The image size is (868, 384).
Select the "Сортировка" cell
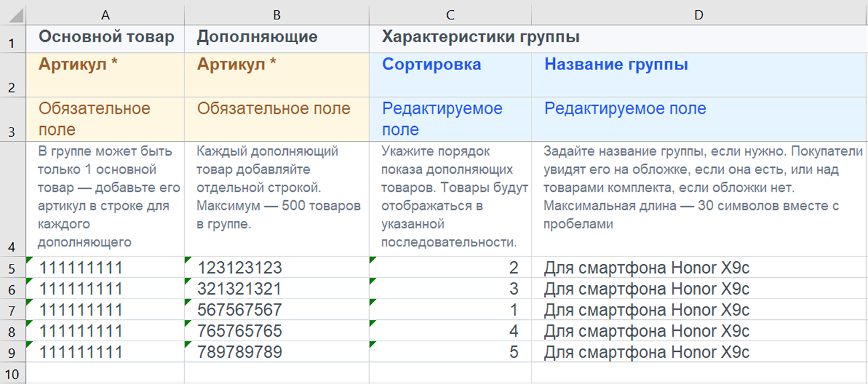[431, 65]
